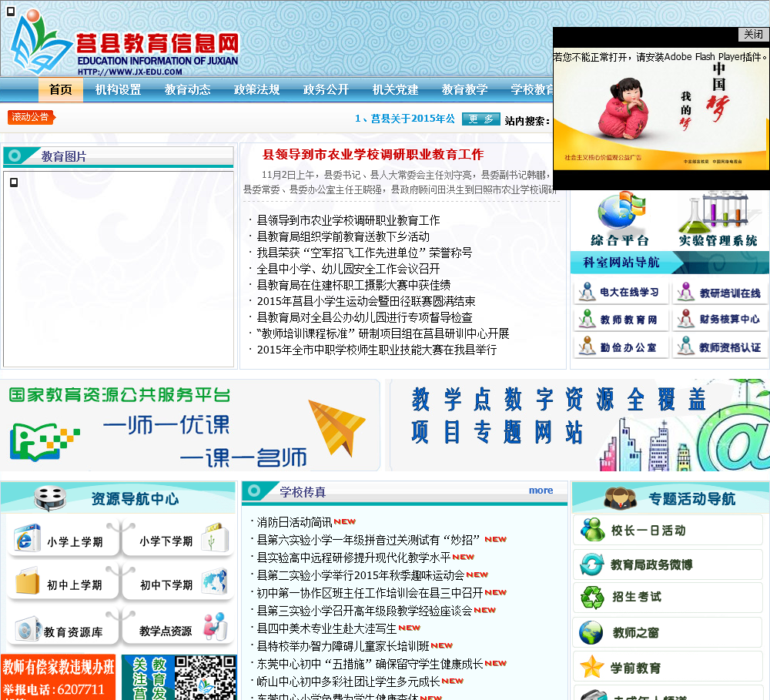Viewport: 770px width, 700px height.
Task: Click the film reel icon beside 资源导航中心
Action: [x=50, y=498]
